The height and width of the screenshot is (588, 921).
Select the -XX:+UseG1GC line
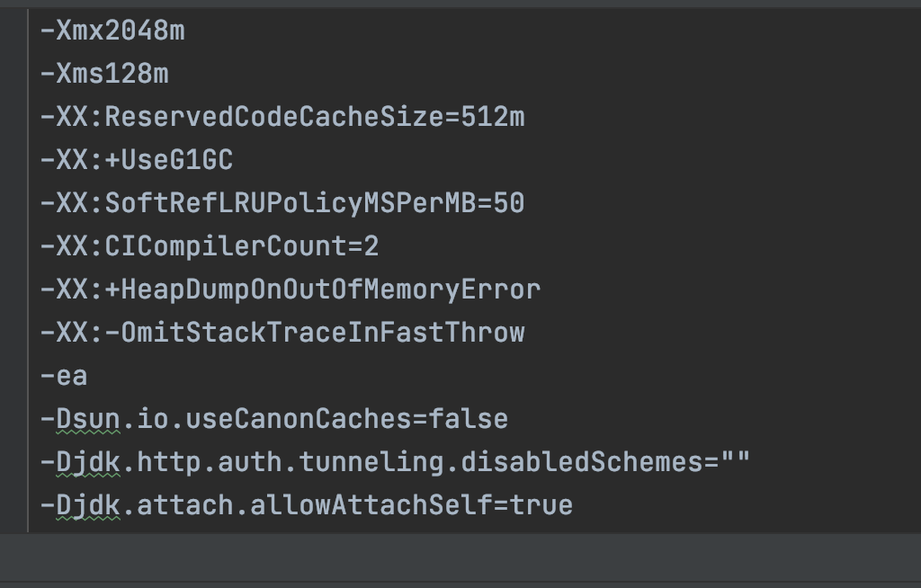pos(137,160)
